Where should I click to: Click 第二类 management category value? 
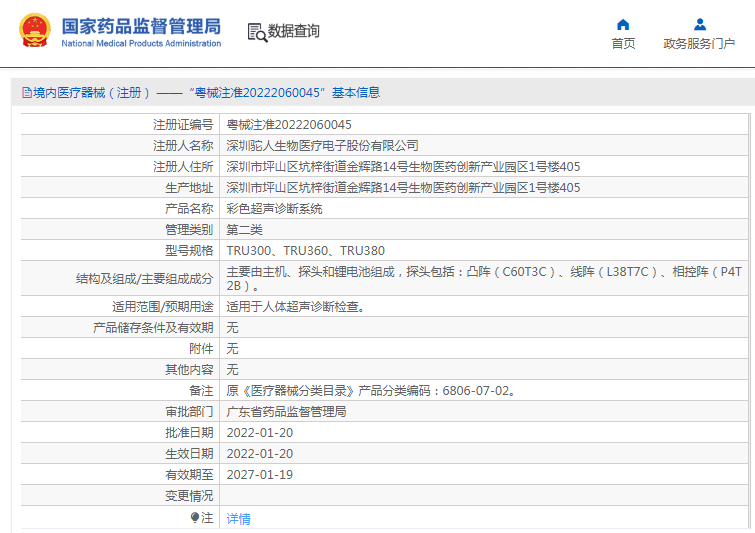pos(244,230)
